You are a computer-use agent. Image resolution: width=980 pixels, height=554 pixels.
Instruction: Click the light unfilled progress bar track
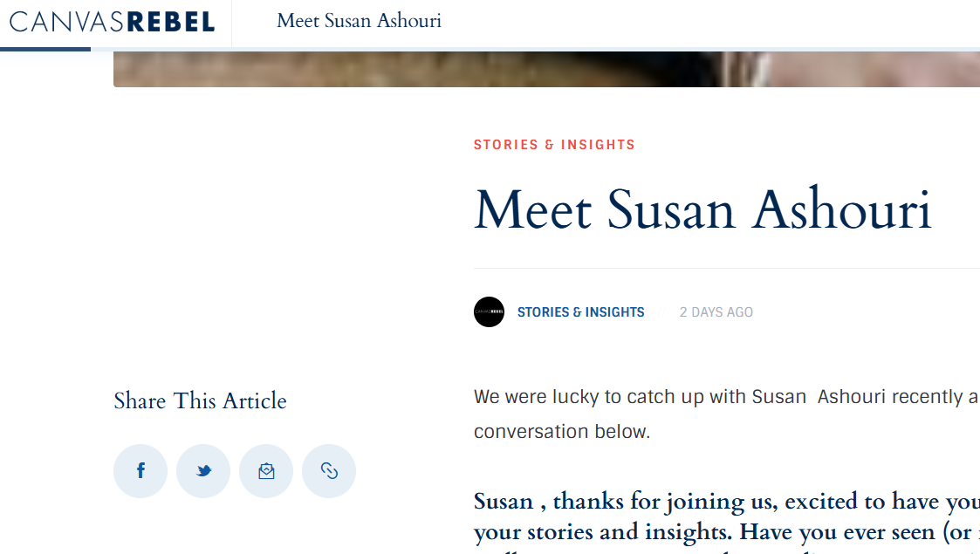[535, 49]
